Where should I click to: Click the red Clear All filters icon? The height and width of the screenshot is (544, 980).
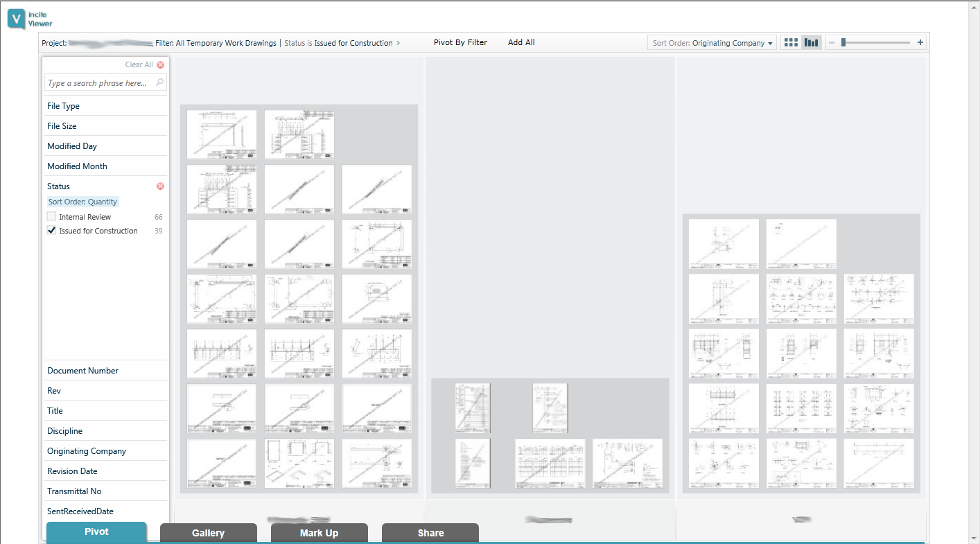pyautogui.click(x=161, y=64)
